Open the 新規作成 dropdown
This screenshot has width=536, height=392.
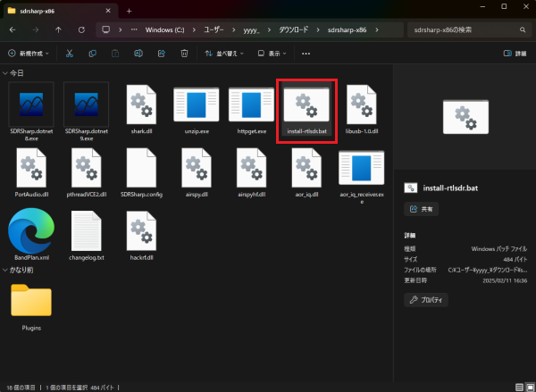point(29,54)
